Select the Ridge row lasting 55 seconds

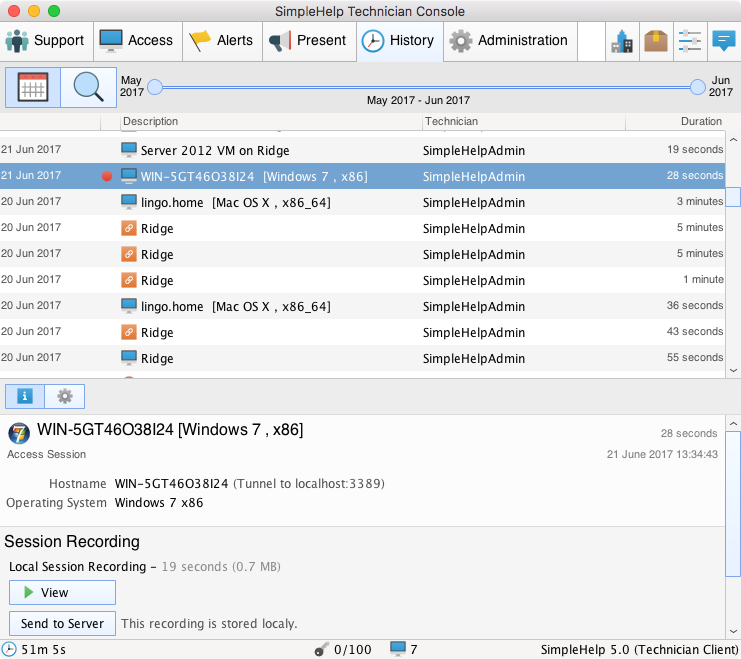coord(362,358)
